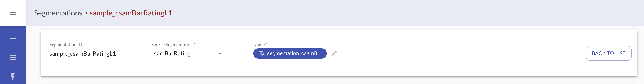Screen dimensions: 644x84
Task: Click the translate icon in the Name chip
Action: 261,53
